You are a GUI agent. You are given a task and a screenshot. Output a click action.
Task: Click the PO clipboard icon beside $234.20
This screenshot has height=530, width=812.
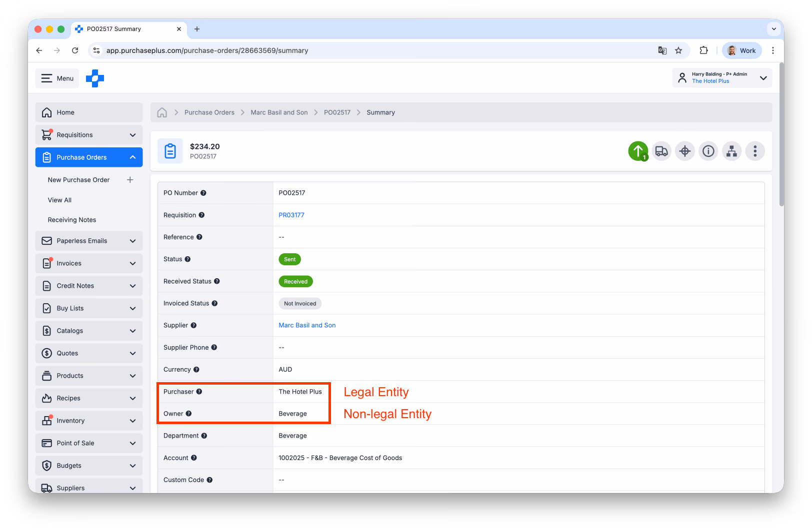(170, 151)
